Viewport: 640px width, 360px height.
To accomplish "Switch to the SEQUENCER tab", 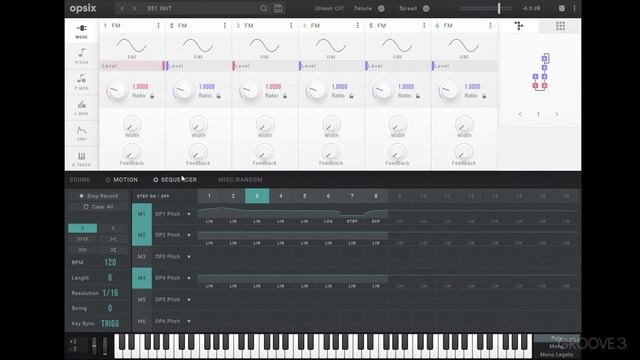I will 178,180.
